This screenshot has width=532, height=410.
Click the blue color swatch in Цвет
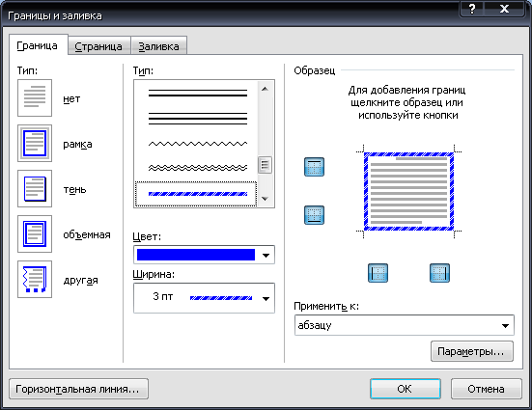click(196, 255)
